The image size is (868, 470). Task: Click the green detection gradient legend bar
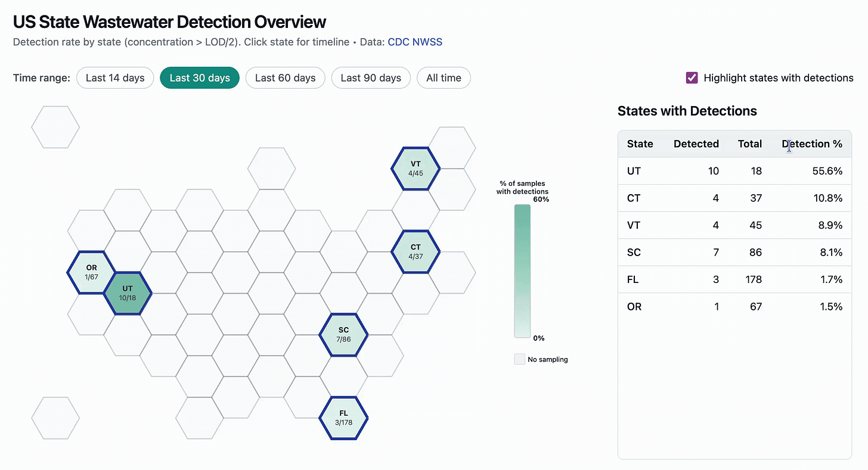[522, 271]
